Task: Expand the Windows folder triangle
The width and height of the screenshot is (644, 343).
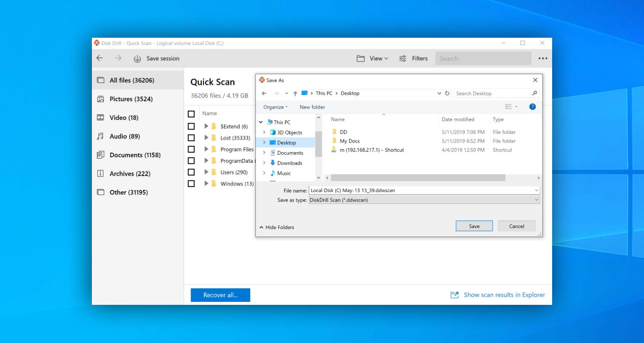Action: tap(206, 184)
